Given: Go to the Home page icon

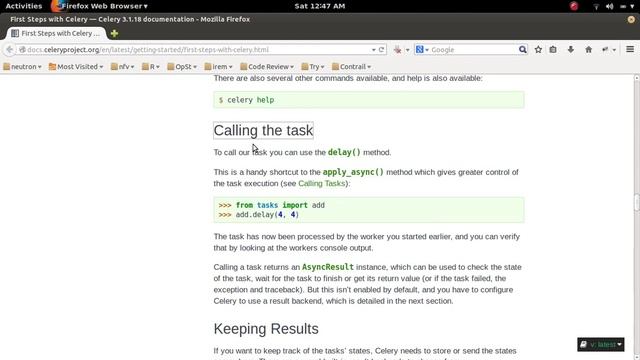Looking at the screenshot, I should coord(588,49).
